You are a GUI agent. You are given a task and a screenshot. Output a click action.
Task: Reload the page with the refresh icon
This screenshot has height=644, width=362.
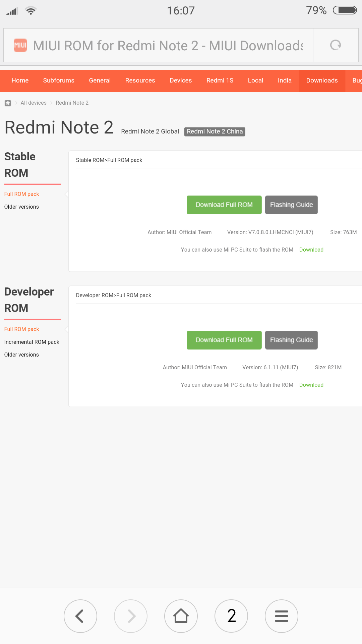coord(336,45)
